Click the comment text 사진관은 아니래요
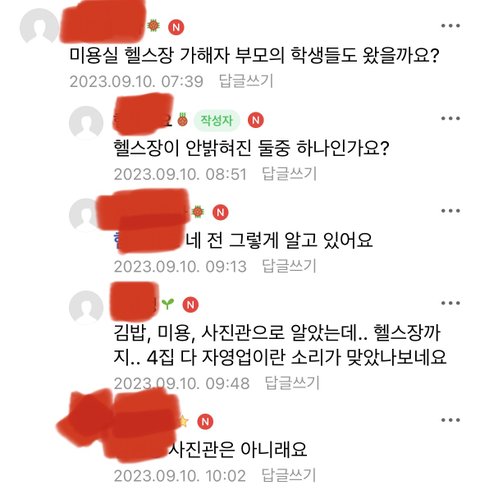The image size is (480, 499). tap(237, 449)
